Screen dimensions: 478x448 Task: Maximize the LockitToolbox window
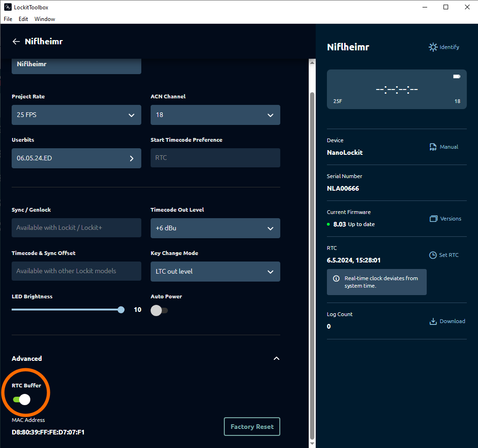[x=446, y=7]
